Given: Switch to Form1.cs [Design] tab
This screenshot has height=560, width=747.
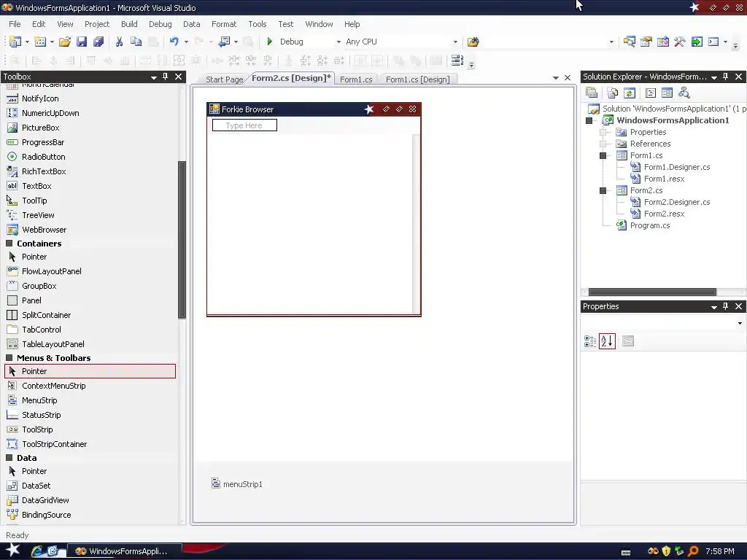Looking at the screenshot, I should click(x=418, y=79).
